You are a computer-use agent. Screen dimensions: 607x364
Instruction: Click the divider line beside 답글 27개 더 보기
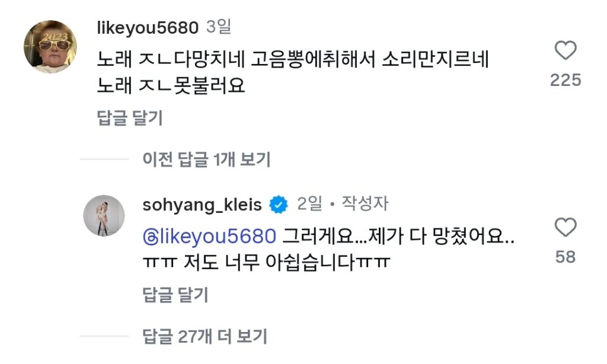click(104, 337)
